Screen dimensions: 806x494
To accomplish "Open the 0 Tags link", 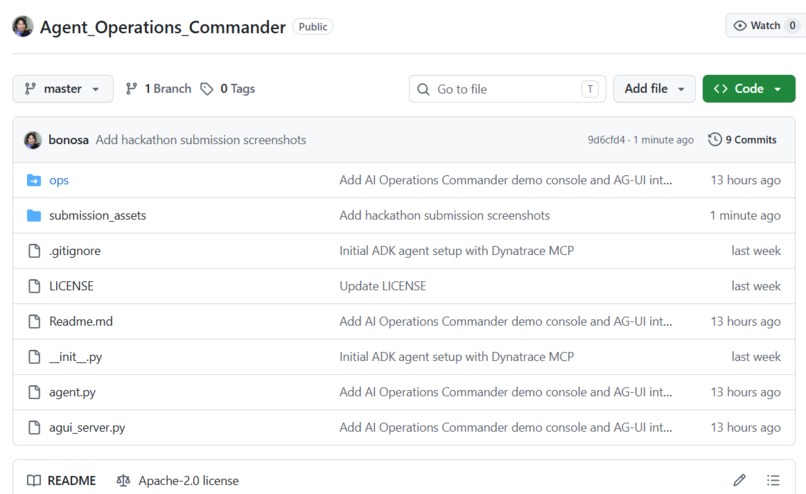I will [228, 89].
